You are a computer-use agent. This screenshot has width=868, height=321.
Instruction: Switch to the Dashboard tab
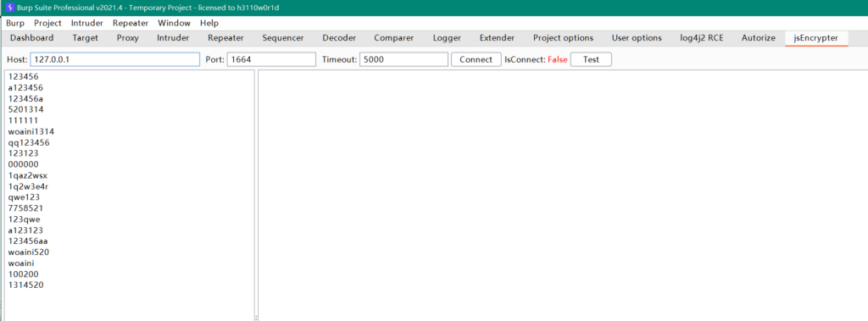click(x=32, y=38)
